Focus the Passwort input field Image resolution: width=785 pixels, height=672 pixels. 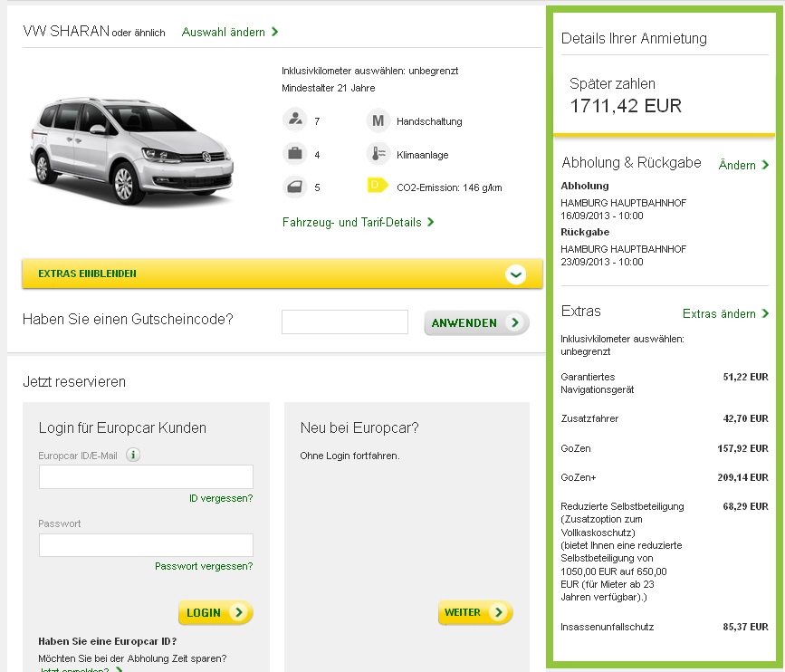tap(146, 545)
